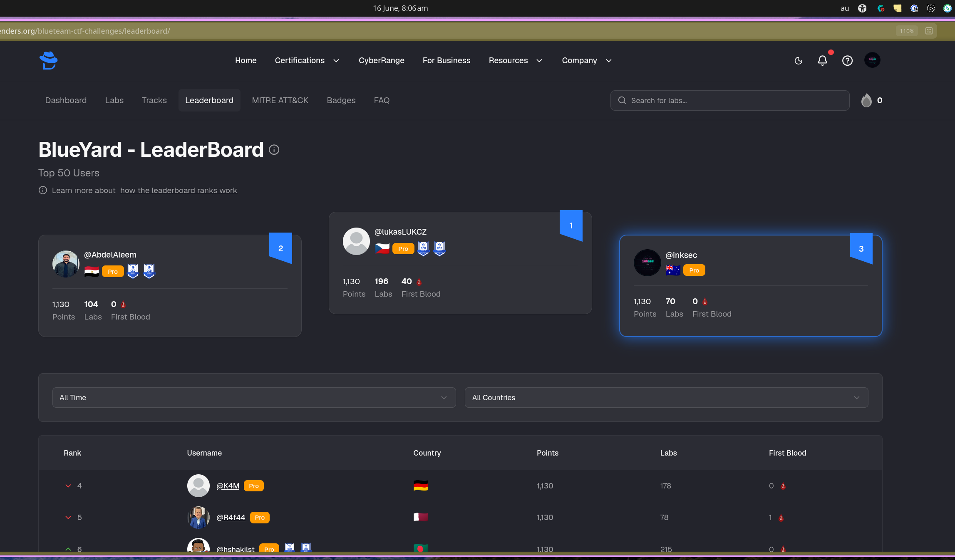Open the MITRE ATT&CK tab

point(280,100)
